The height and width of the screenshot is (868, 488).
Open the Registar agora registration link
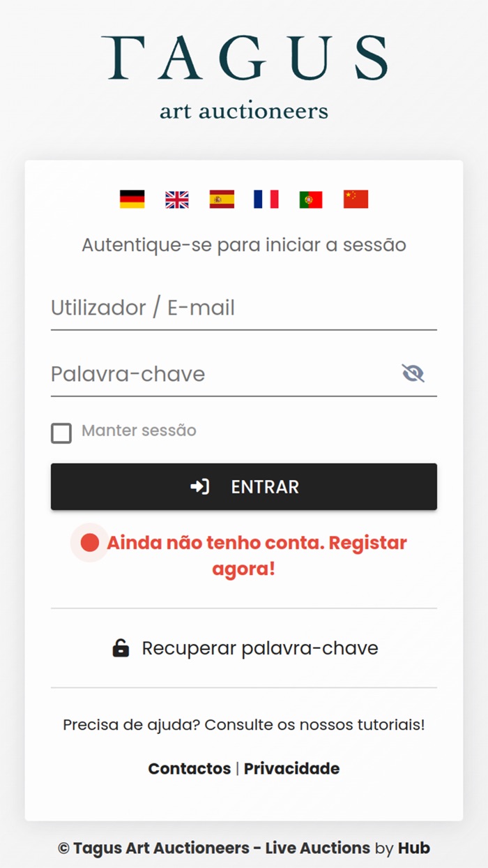coord(257,555)
